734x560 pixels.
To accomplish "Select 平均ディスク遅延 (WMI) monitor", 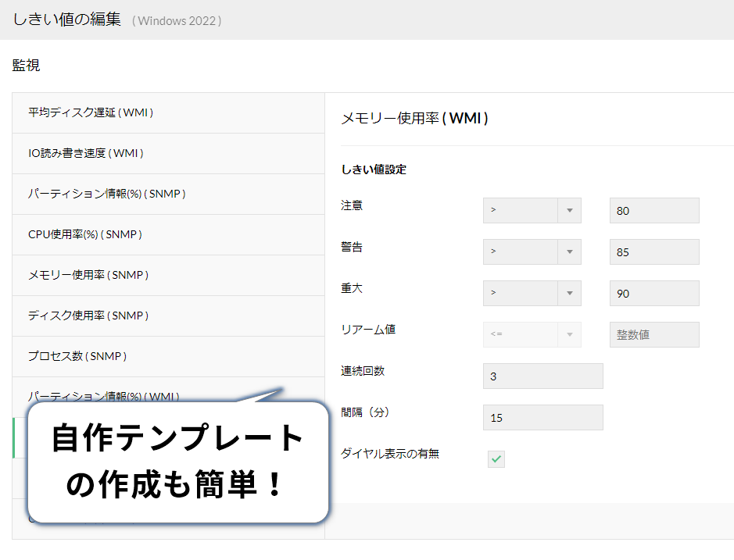I will tap(91, 112).
